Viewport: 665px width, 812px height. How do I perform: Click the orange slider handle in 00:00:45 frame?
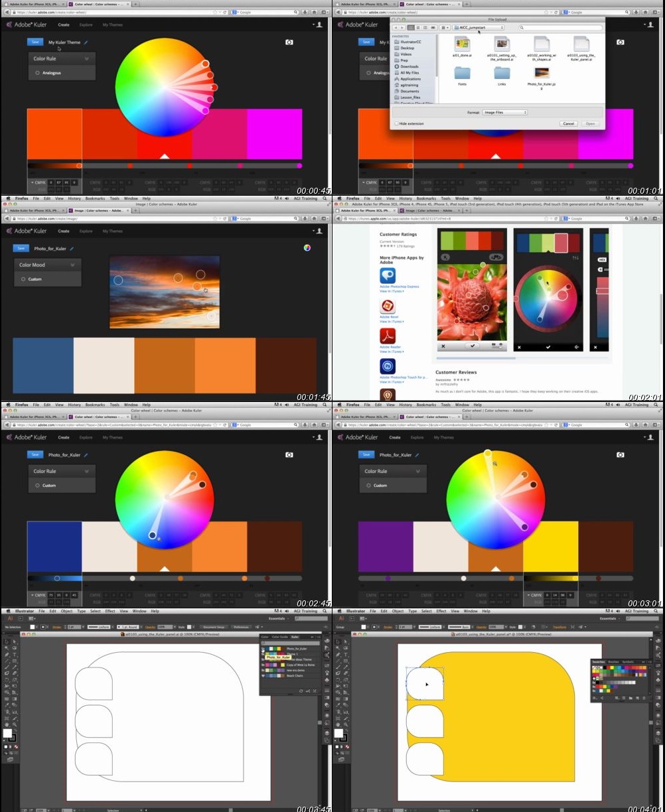point(79,166)
